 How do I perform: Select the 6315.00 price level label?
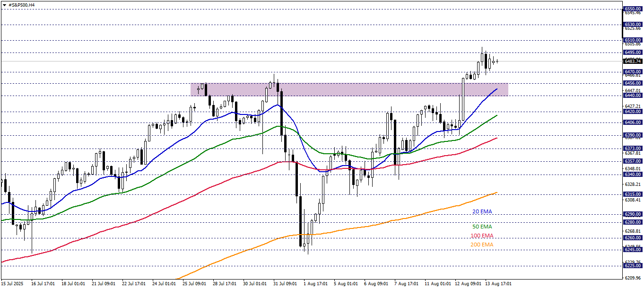pyautogui.click(x=633, y=194)
